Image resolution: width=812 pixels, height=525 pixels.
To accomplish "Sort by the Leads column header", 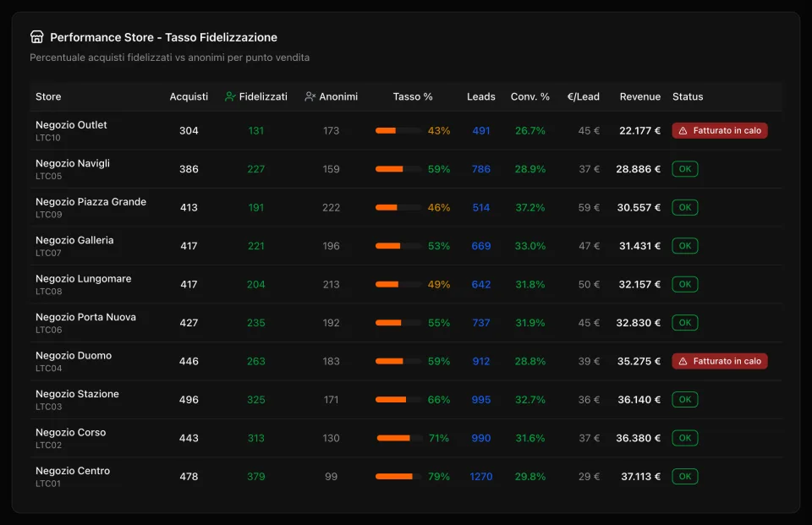I will point(481,97).
